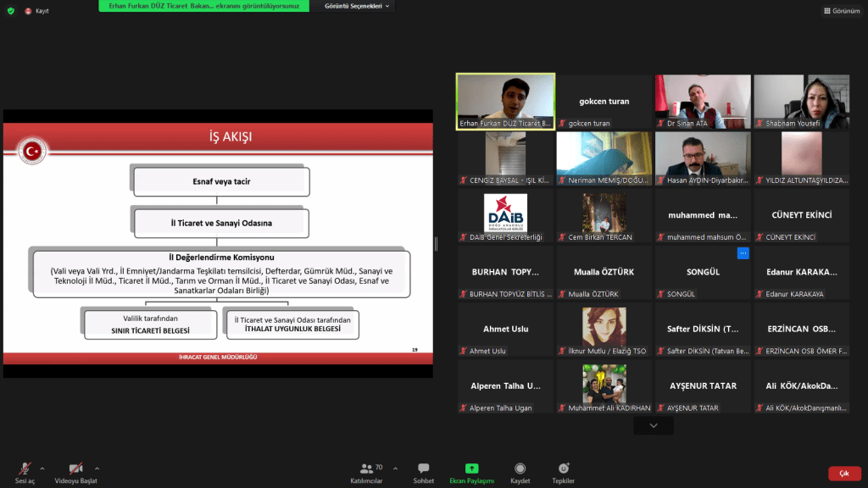Screen dimensions: 868x488
Task: Expand audio options arrow beside Sesi aç
Action: 42,468
